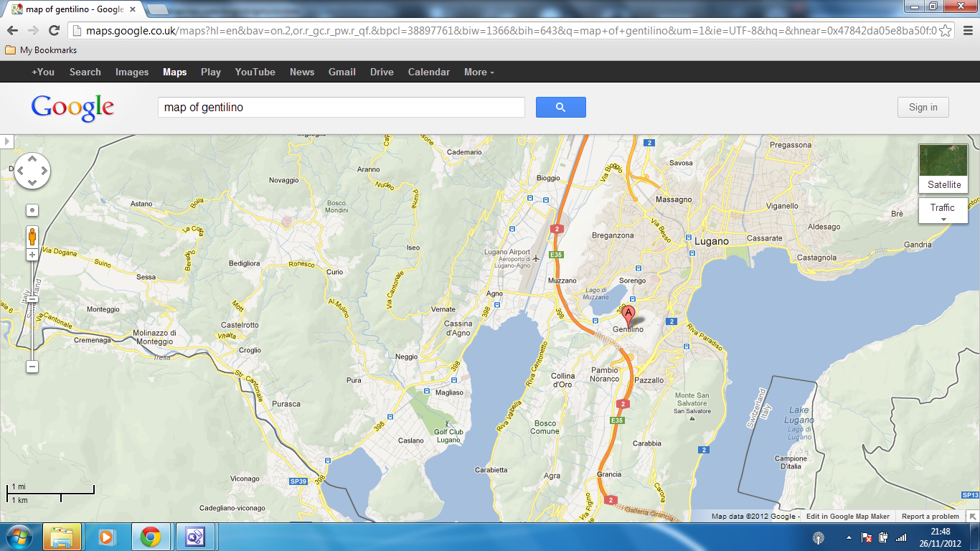
Task: Open Calendar from Google bar
Action: pyautogui.click(x=429, y=72)
